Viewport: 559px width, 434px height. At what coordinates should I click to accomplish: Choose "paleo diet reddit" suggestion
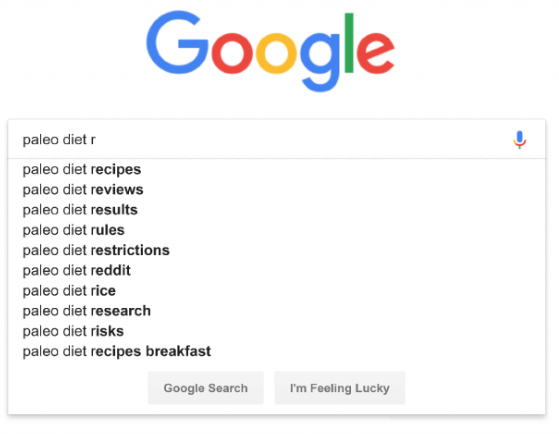coord(77,271)
